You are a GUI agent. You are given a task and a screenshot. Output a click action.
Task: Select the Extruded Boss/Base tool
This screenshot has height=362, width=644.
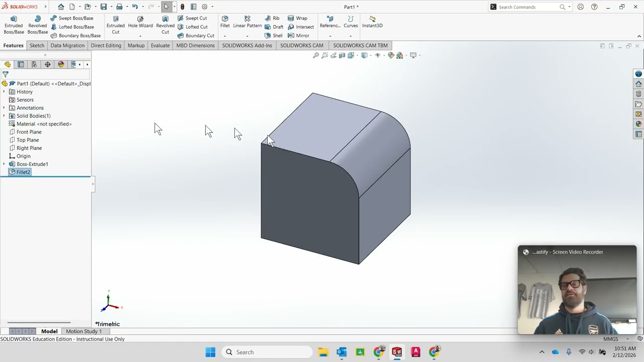point(14,25)
